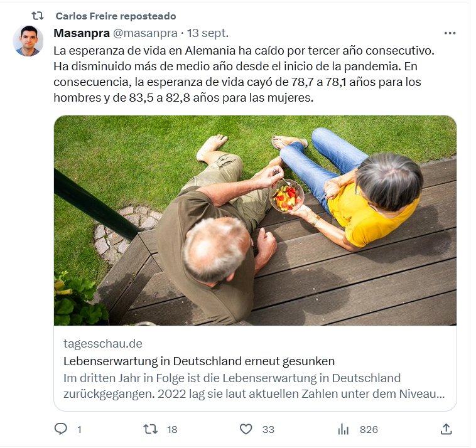Follow the tagesschau.de domain link
Image resolution: width=476 pixels, height=448 pixels.
[x=103, y=343]
